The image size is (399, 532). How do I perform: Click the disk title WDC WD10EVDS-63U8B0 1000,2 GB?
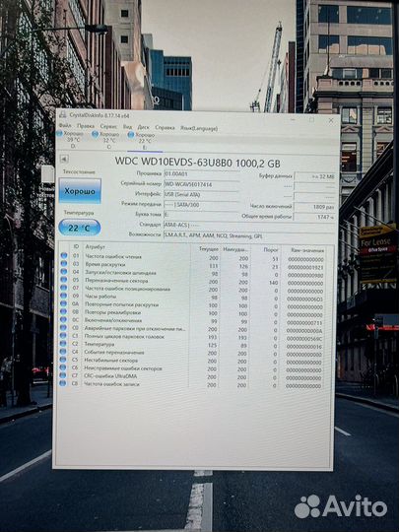[197, 162]
